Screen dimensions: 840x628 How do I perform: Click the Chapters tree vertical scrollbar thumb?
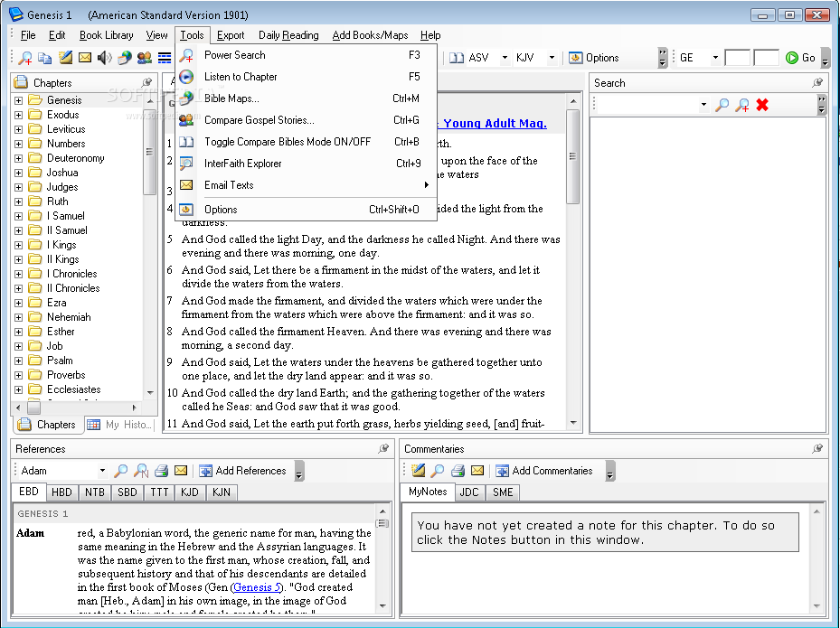[150, 152]
